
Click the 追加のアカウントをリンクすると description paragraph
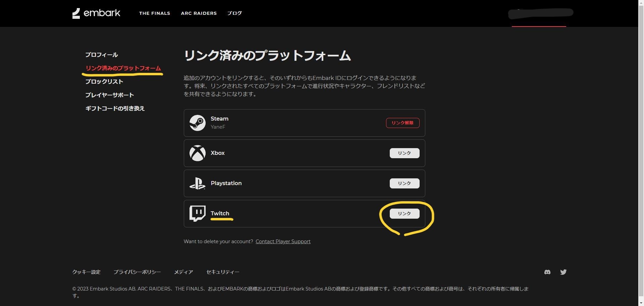tap(305, 86)
